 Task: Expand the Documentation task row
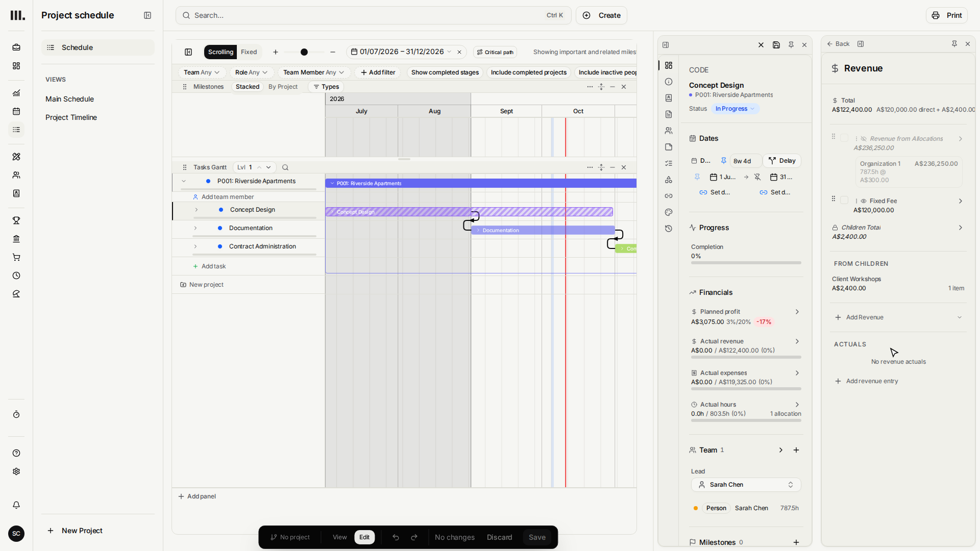pos(195,228)
